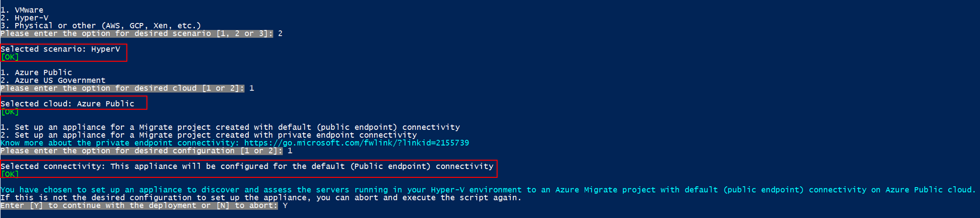
Task: Click the "Selected scenario: HyperV" text
Action: point(60,49)
